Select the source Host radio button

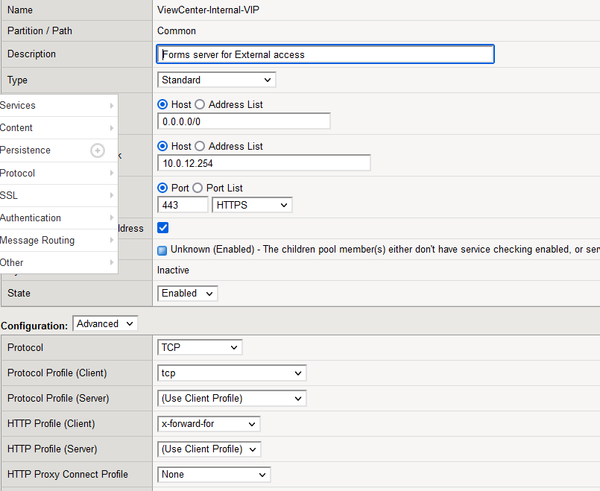(x=163, y=104)
